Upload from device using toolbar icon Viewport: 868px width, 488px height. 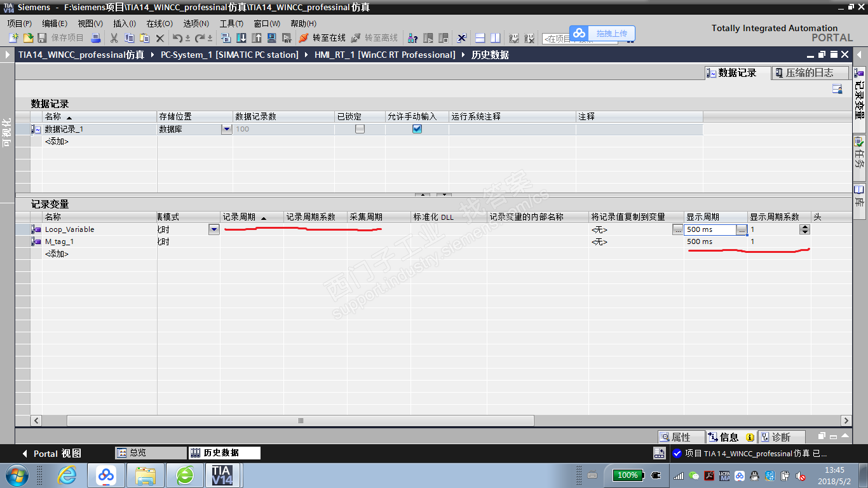click(257, 38)
